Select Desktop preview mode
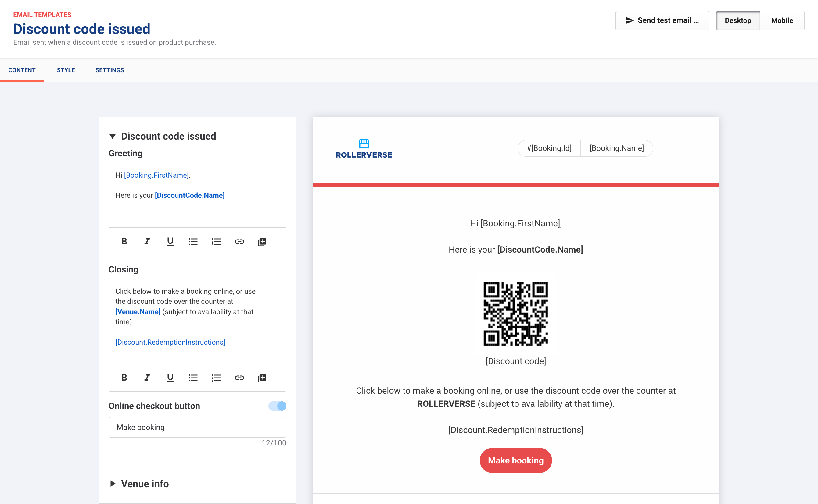 click(x=737, y=20)
